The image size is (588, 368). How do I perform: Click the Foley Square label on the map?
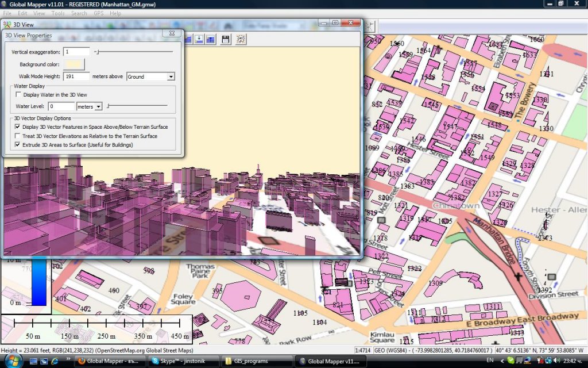tap(183, 299)
